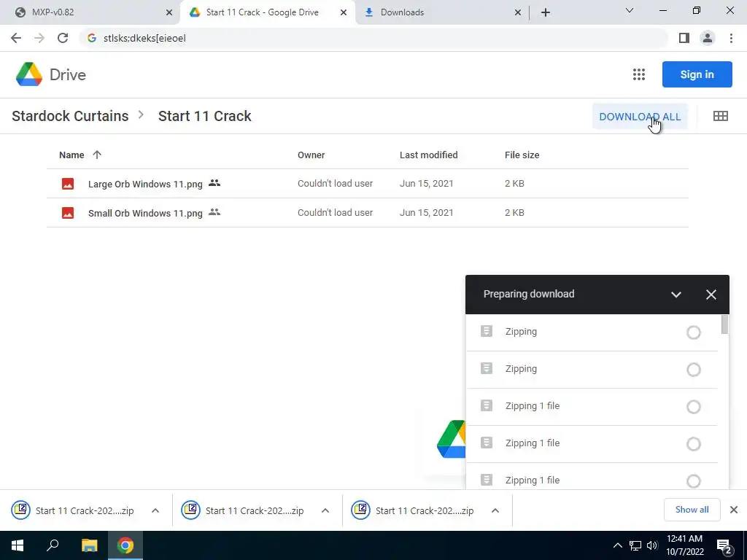
Task: Open the Google apps grid
Action: tap(639, 74)
